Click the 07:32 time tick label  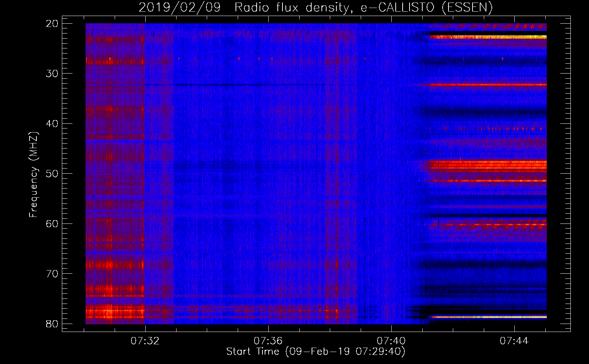click(145, 341)
